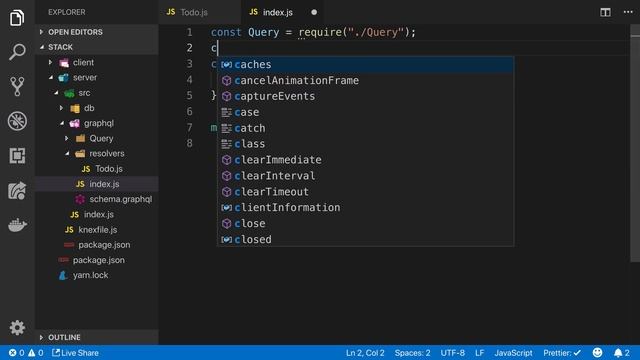Click the editor vertical scrollbar

(x=635, y=143)
